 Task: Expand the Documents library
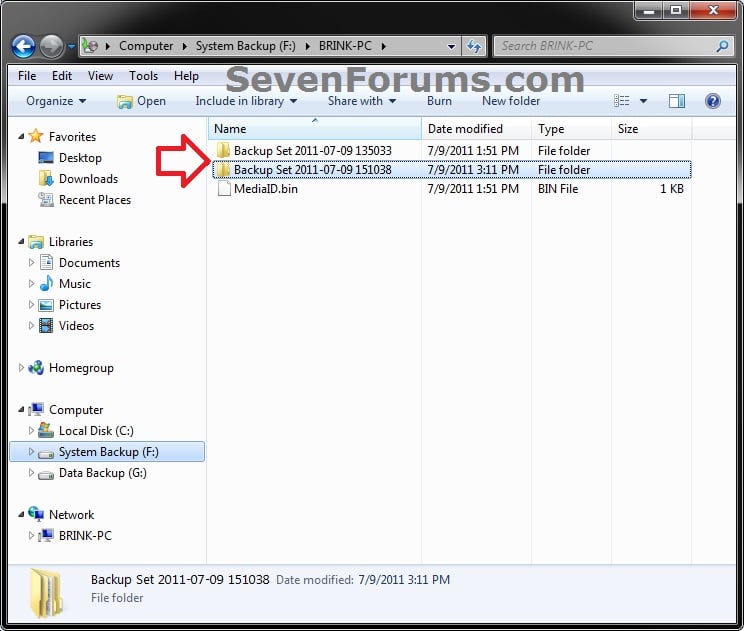click(x=31, y=263)
